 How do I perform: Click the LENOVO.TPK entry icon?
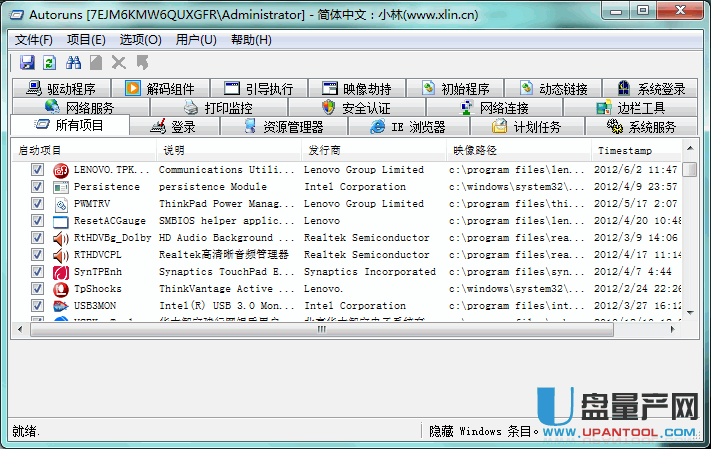[x=61, y=170]
